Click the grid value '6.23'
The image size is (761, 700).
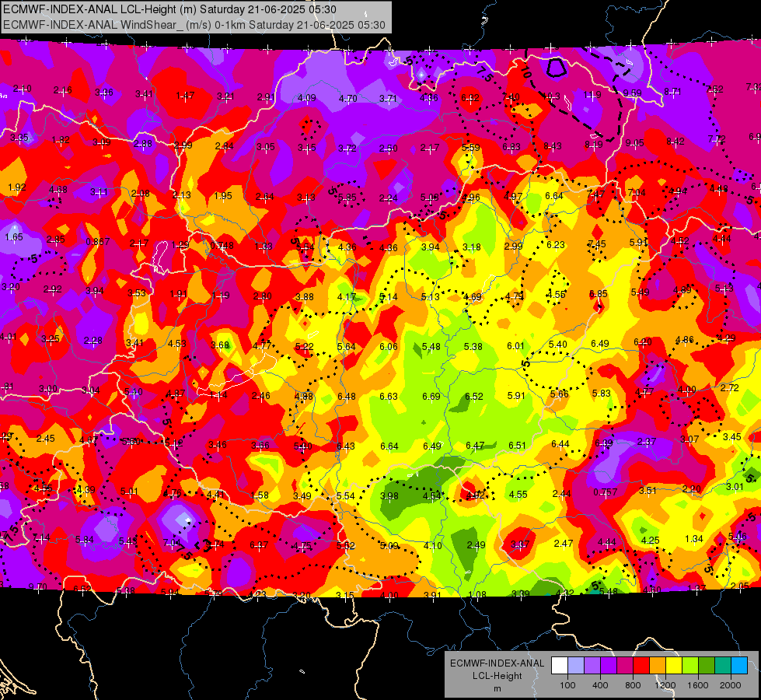tap(556, 245)
